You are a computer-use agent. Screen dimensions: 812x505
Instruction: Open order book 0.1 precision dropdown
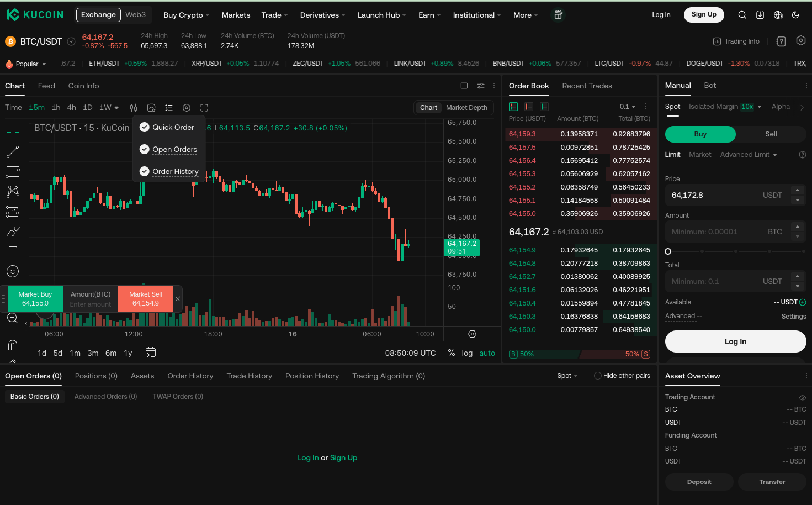(x=628, y=107)
